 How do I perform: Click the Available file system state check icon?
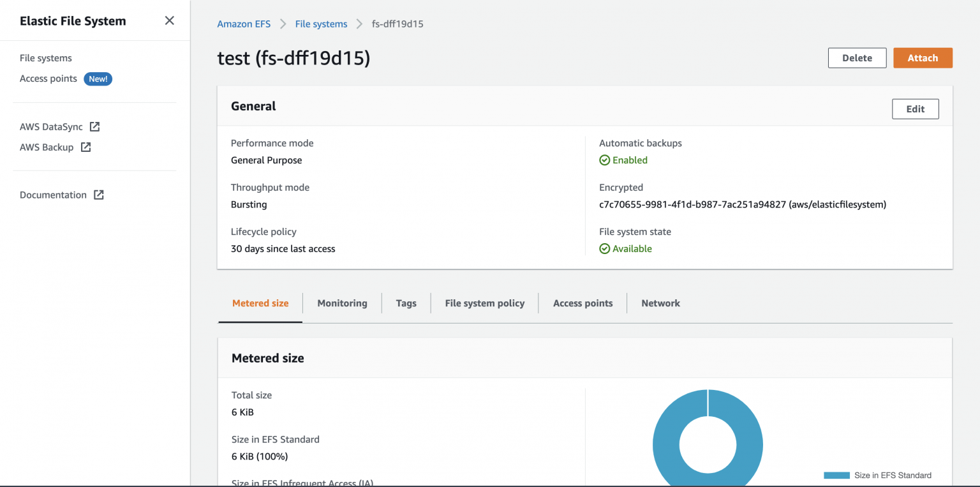click(x=604, y=248)
